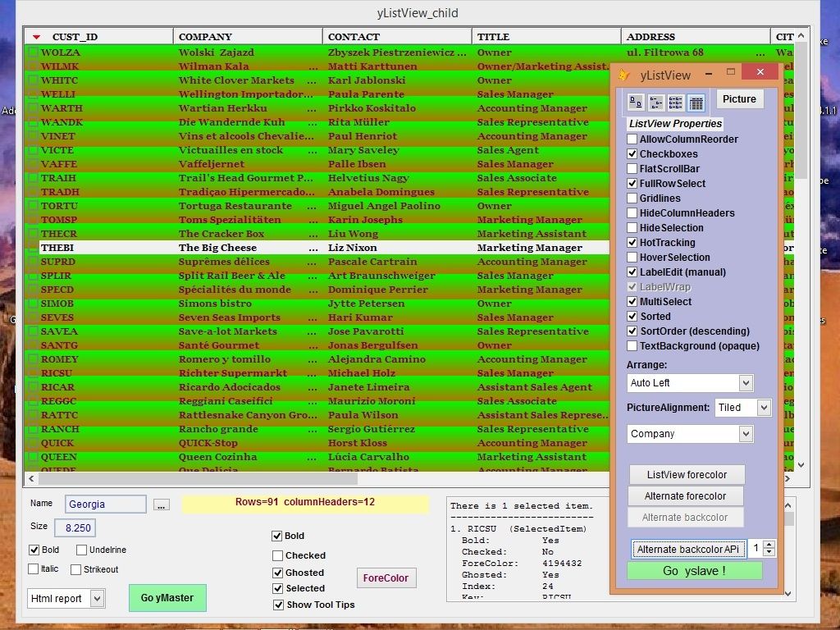840x630 pixels.
Task: Switch to list view mode icon
Action: [676, 101]
